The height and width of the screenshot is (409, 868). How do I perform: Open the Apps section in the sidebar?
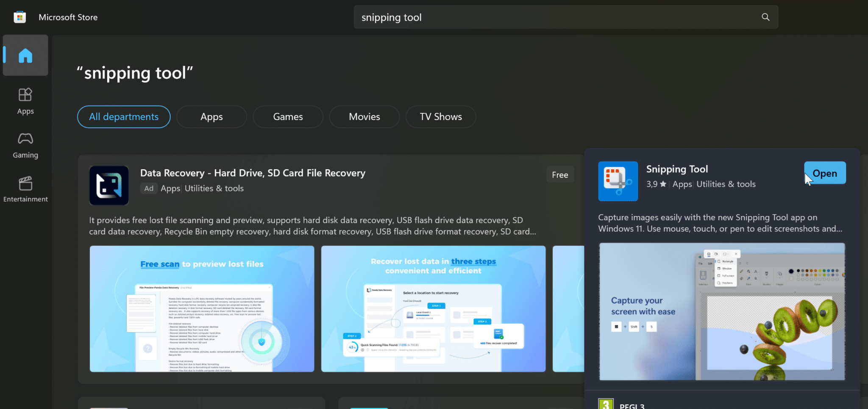25,101
